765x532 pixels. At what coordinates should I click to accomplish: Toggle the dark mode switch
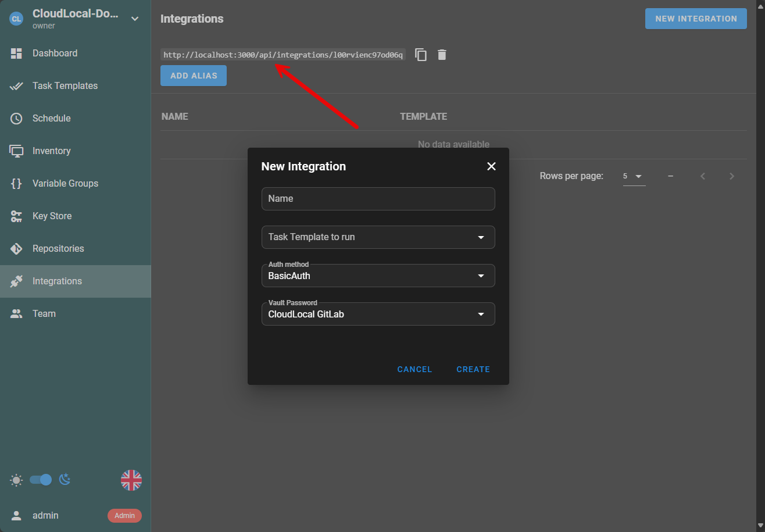coord(41,480)
